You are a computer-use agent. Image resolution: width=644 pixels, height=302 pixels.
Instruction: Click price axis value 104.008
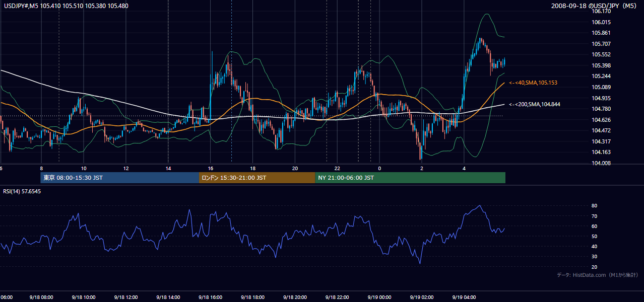[601, 163]
